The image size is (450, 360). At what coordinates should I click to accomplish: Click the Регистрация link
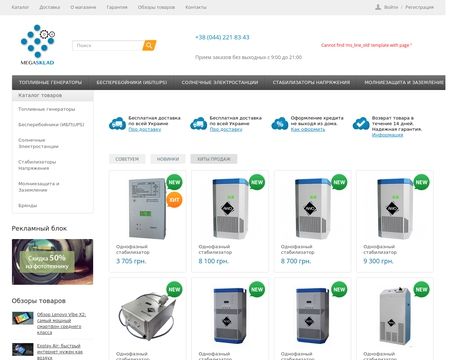(x=419, y=7)
